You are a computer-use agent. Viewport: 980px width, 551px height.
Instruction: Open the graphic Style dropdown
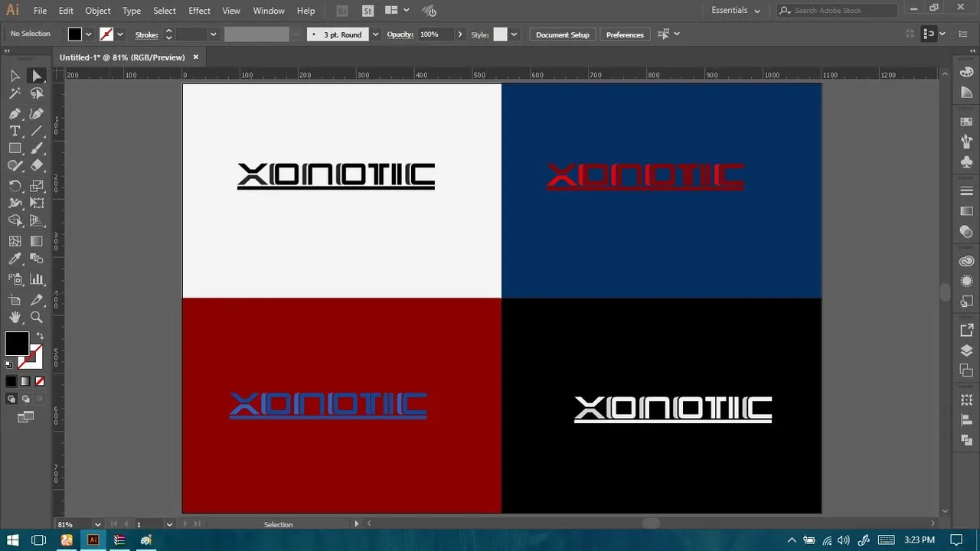pyautogui.click(x=514, y=34)
